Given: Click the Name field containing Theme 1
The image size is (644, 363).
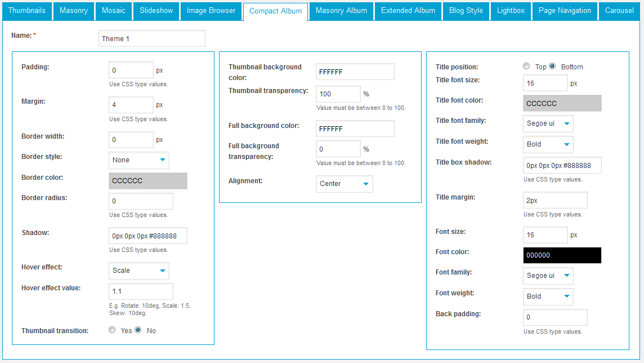Looking at the screenshot, I should pos(152,38).
